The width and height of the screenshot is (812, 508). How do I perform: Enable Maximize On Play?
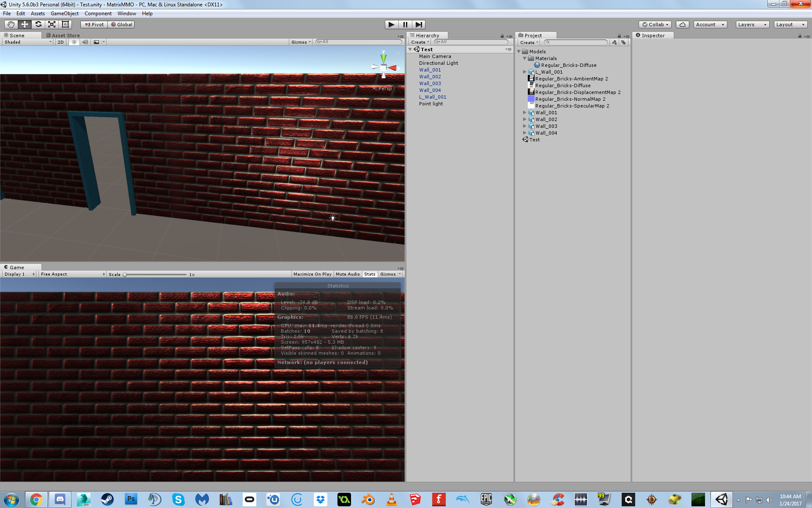point(312,274)
